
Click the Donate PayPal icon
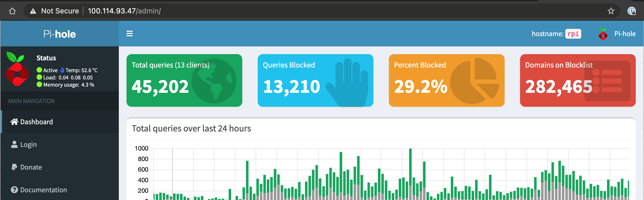coord(14,167)
